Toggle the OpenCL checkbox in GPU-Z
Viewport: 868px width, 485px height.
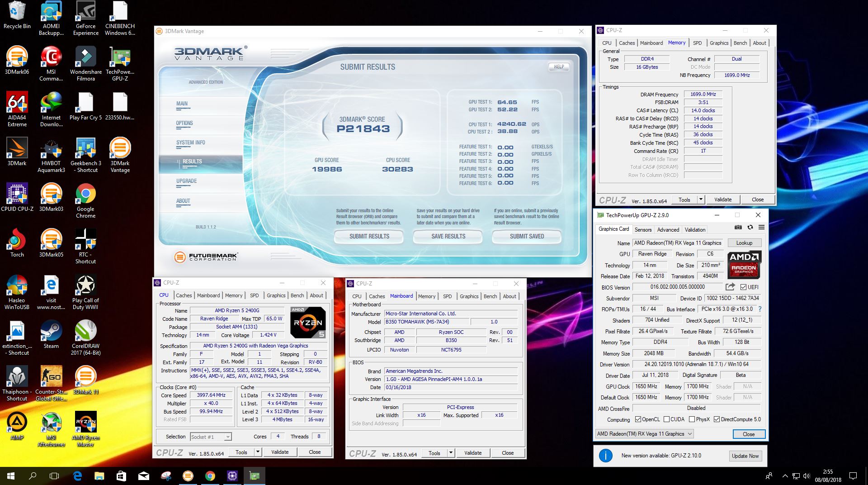[638, 419]
